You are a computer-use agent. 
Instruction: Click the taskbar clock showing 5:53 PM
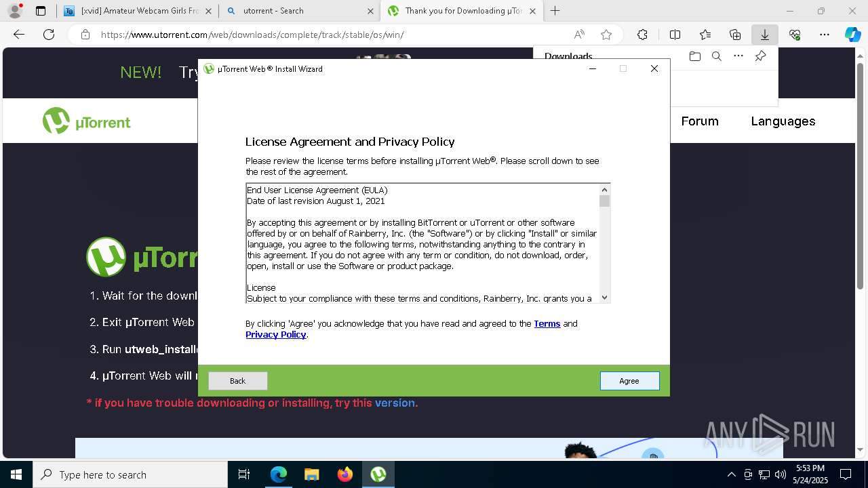tap(810, 474)
